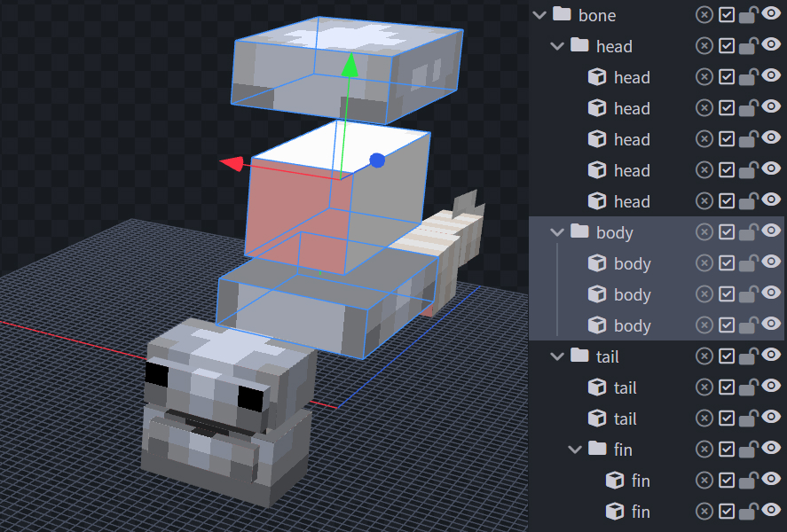Screen dimensions: 787x532
Task: Lock the fin group with its padlock
Action: (x=748, y=450)
